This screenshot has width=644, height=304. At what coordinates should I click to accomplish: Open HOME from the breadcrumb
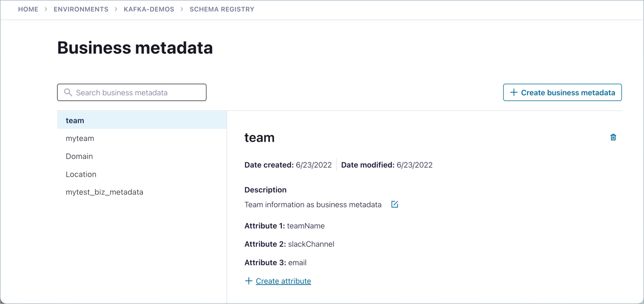(28, 9)
